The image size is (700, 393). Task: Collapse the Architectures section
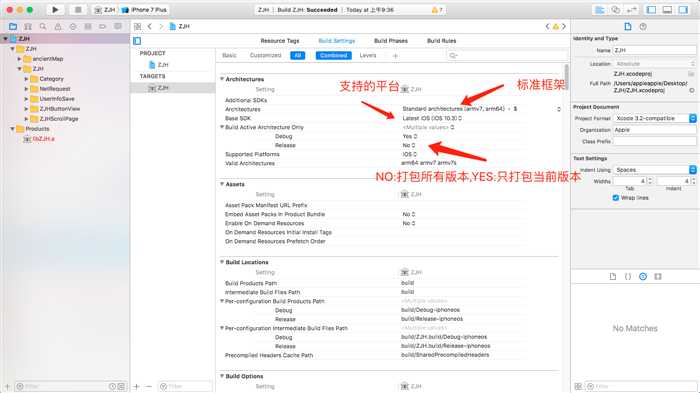click(222, 79)
